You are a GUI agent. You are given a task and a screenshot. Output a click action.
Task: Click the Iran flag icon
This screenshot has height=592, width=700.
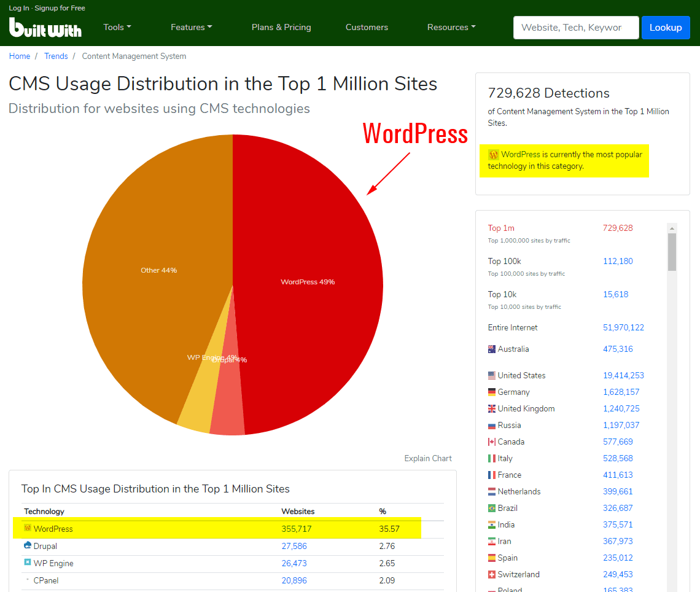tap(491, 541)
